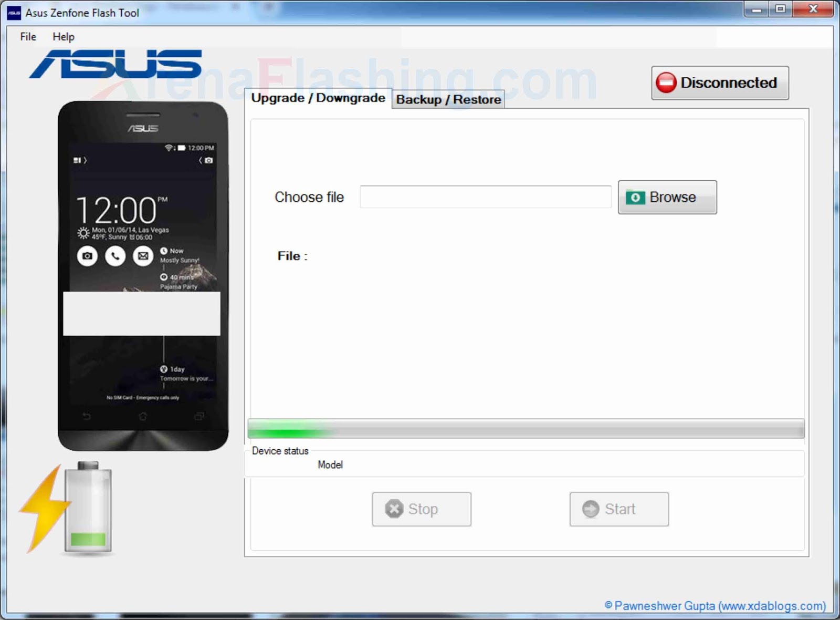
Task: Maximize the Flash Tool window
Action: (781, 9)
